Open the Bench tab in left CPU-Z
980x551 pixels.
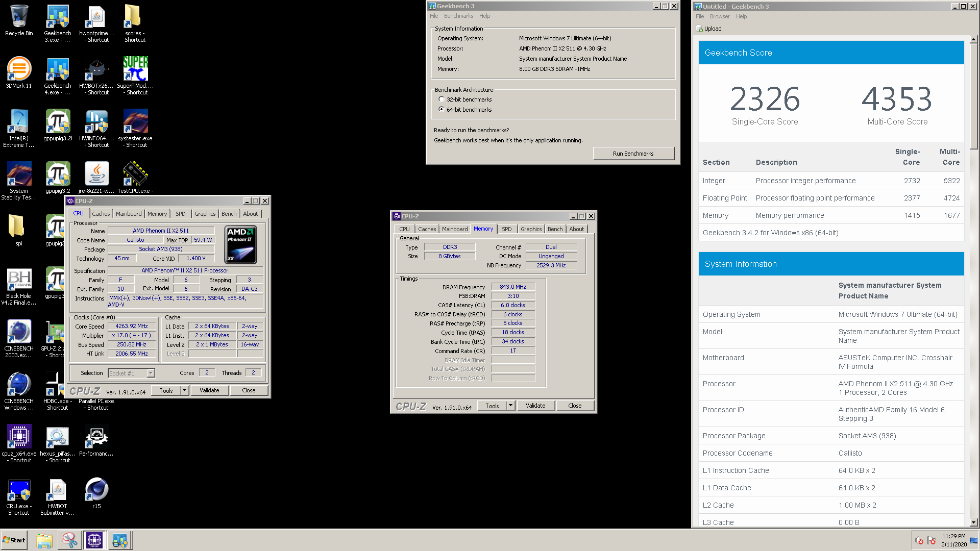(x=229, y=214)
